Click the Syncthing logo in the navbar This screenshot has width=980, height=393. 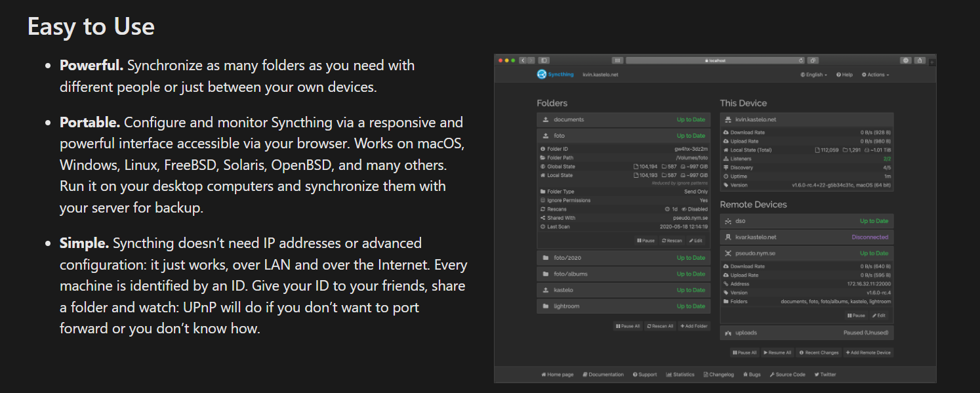555,74
